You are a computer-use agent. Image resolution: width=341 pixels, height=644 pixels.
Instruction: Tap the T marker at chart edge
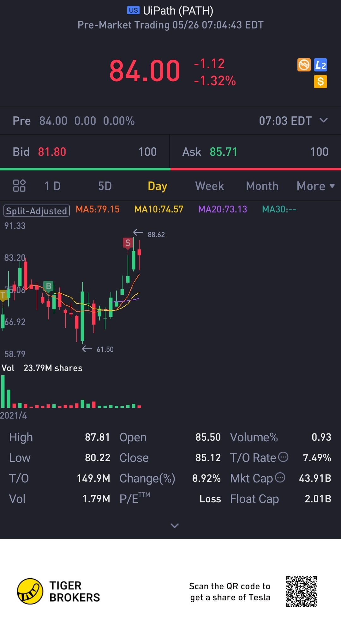[x=3, y=296]
